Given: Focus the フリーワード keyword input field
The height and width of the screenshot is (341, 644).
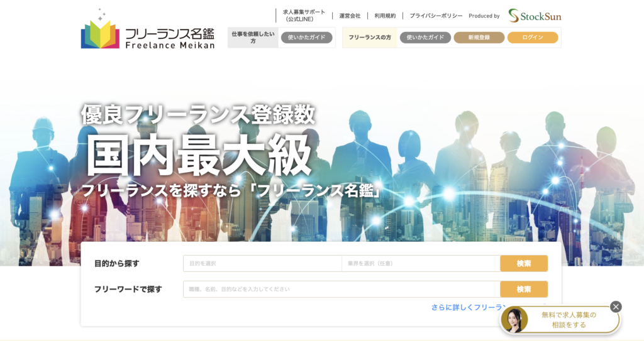Looking at the screenshot, I should 341,289.
